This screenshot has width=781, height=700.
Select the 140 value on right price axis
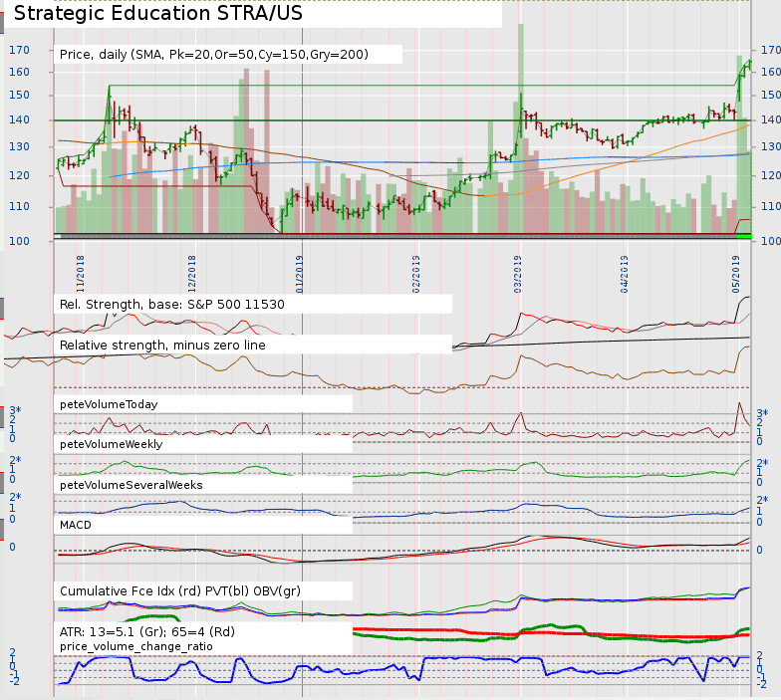771,119
